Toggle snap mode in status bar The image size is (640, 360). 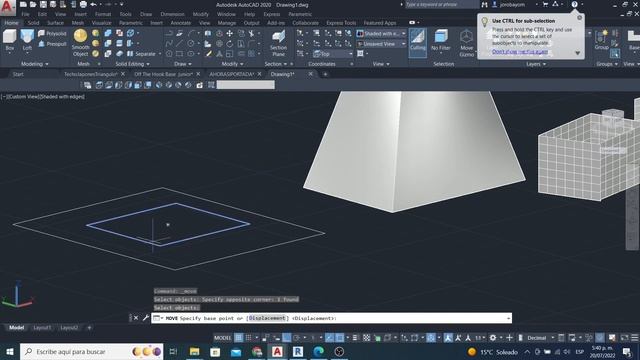[x=248, y=338]
